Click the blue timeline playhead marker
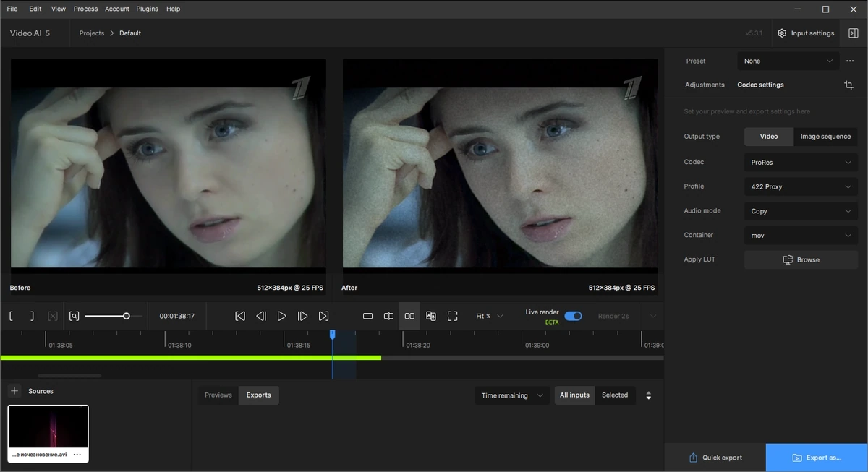Image resolution: width=868 pixels, height=472 pixels. [x=333, y=334]
